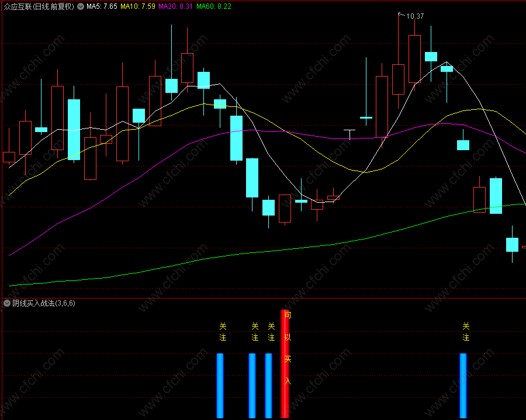The width and height of the screenshot is (526, 420).
Task: Click the 可以买入 vertical text label
Action: (288, 348)
